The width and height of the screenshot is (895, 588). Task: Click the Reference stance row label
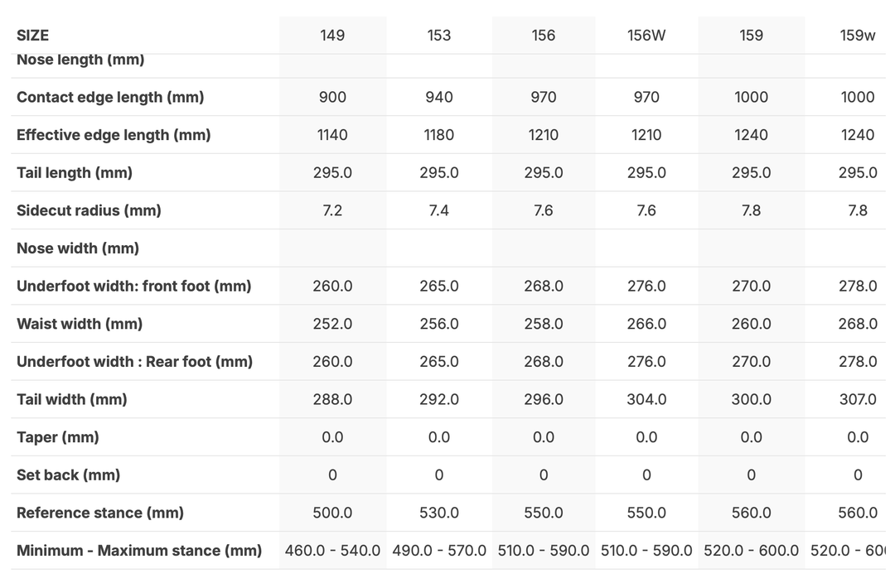100,513
